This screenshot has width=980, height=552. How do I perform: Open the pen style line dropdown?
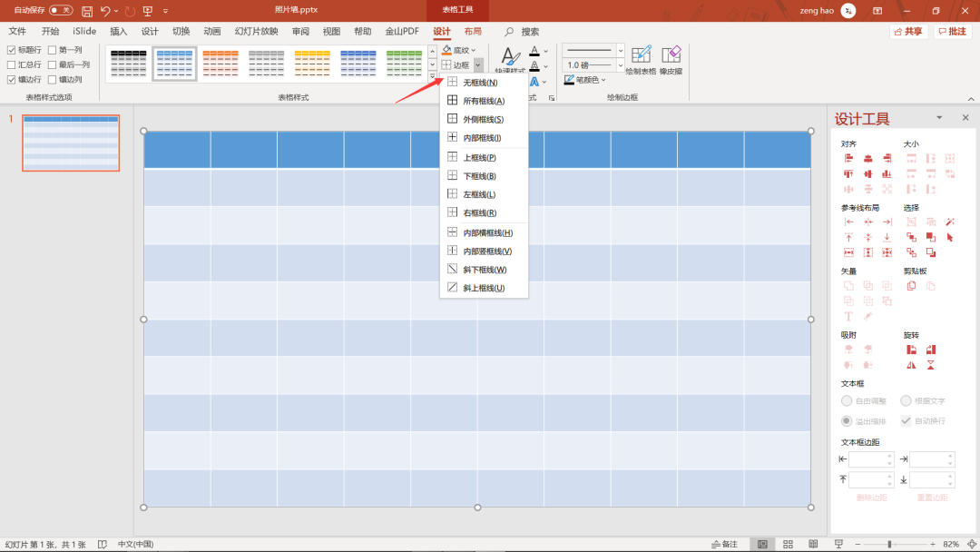coord(620,50)
